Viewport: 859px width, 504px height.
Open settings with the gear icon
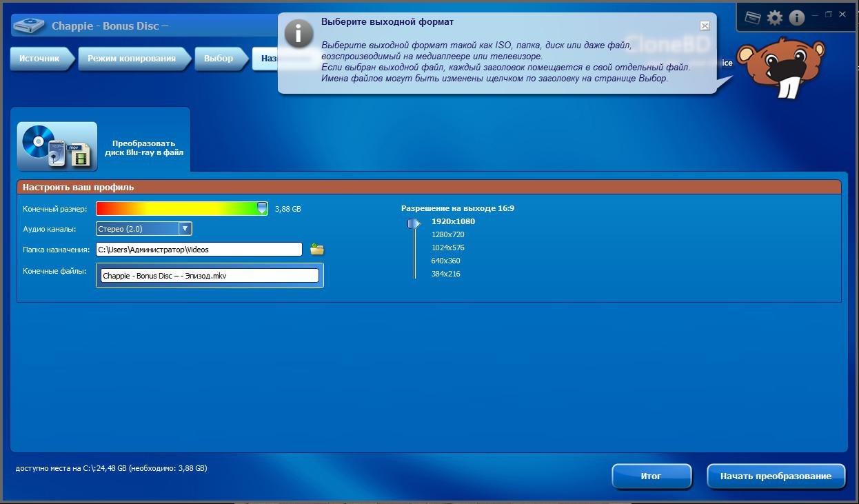point(775,18)
